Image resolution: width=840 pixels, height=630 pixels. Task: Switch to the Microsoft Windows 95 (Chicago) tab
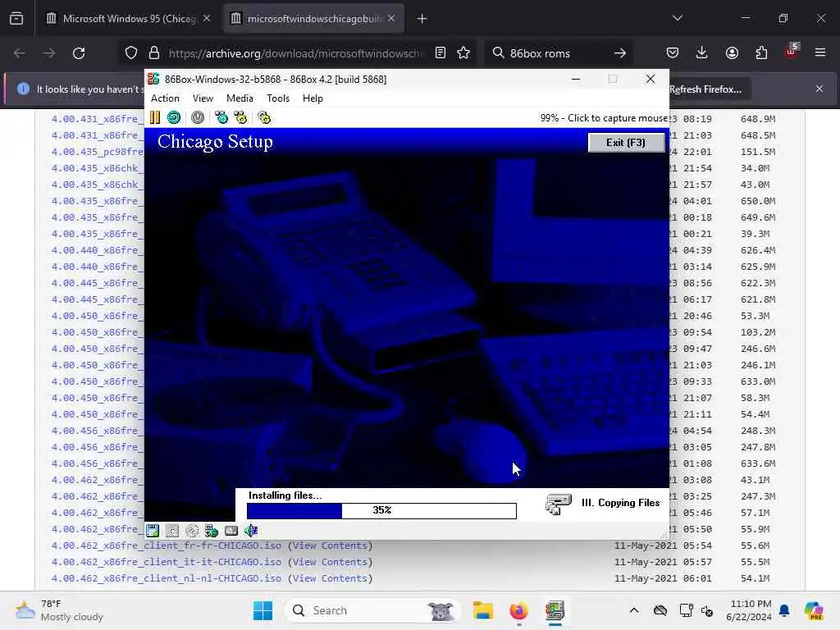point(129,19)
